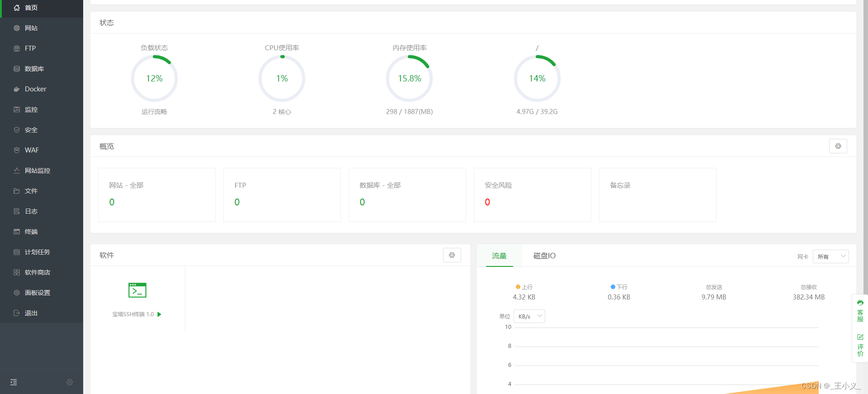Go to 退出 menu item
This screenshot has height=394, width=868.
[42, 313]
